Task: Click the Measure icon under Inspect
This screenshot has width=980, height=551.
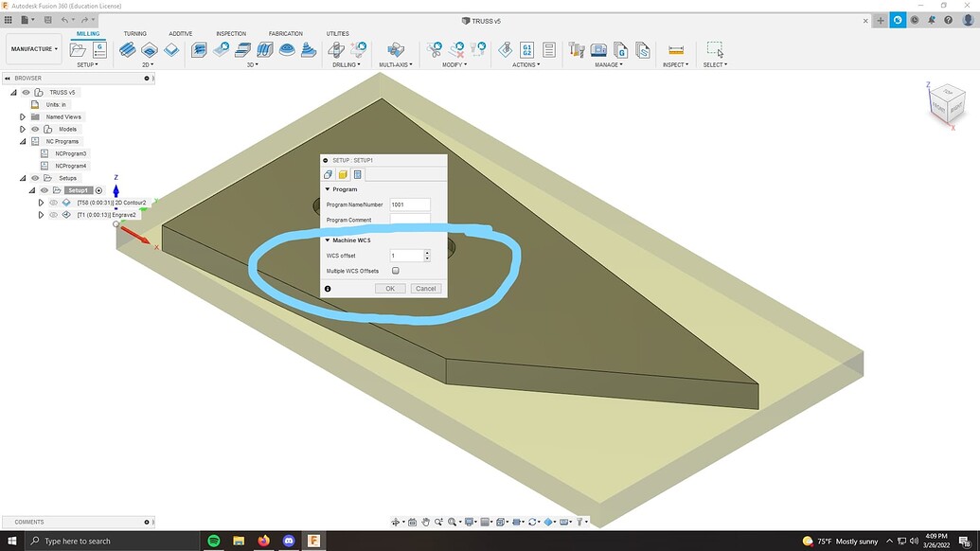Action: click(676, 50)
